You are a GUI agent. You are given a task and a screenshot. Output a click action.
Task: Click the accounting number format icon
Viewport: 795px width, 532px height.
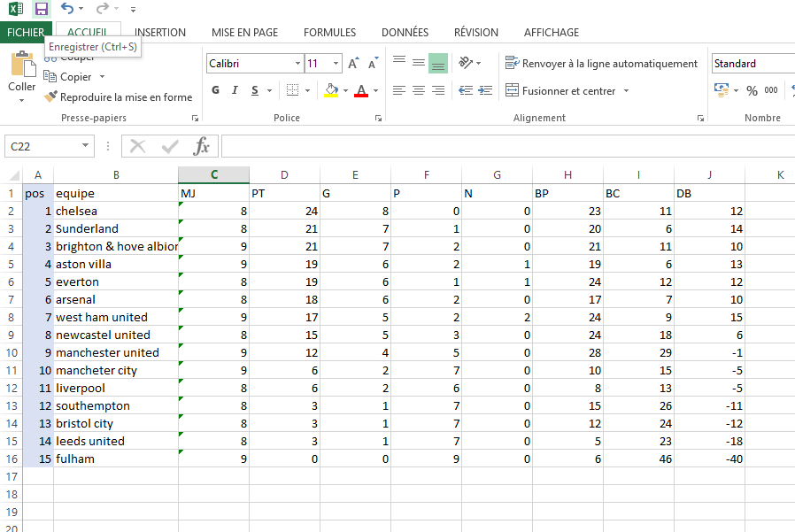[721, 89]
